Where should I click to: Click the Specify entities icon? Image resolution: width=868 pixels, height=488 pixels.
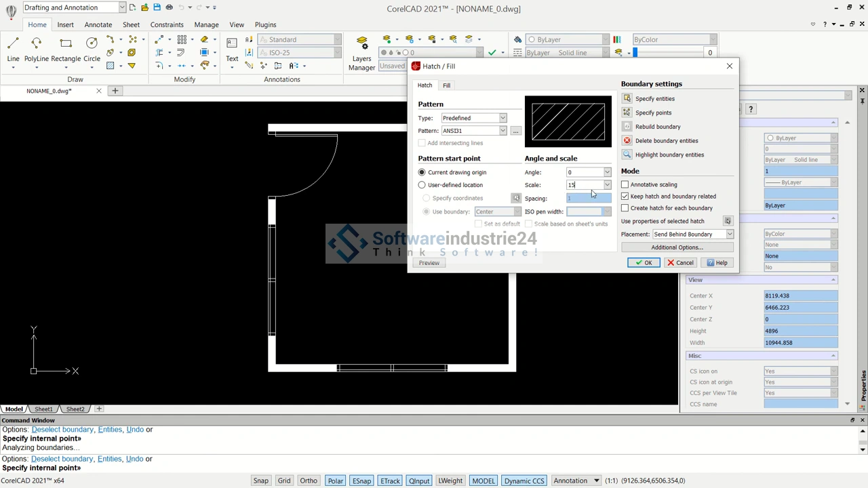(627, 98)
